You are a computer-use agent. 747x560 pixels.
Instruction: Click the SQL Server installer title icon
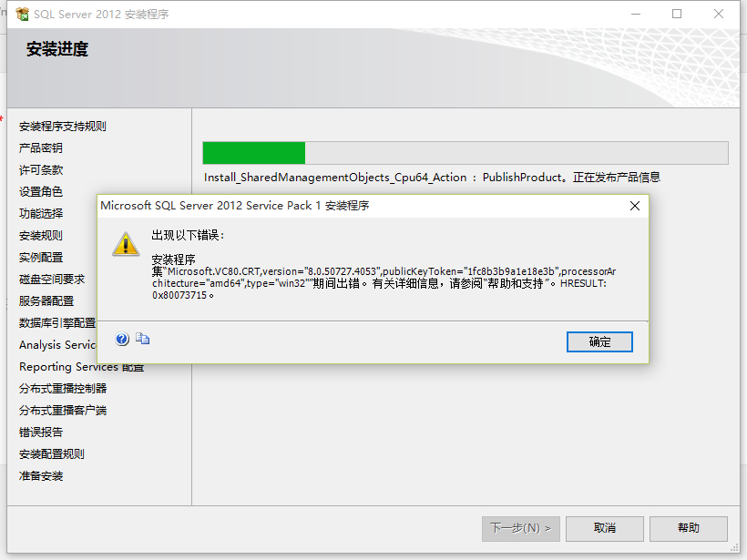click(x=22, y=15)
